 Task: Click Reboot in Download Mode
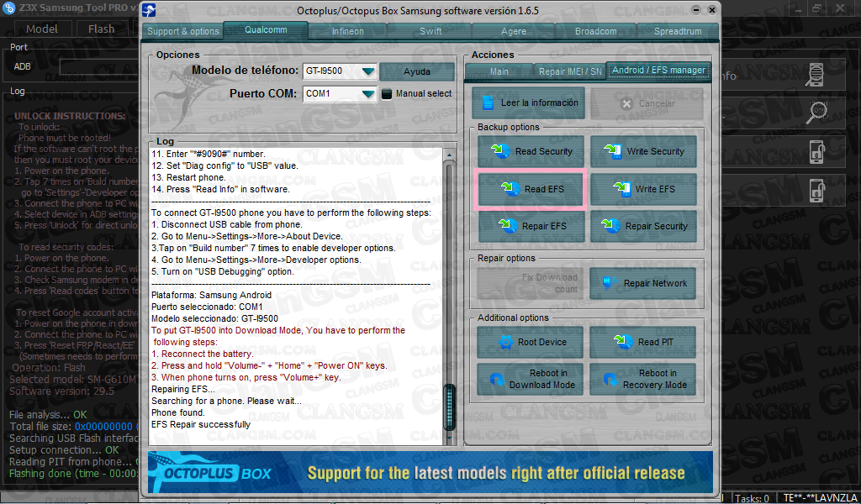(531, 379)
